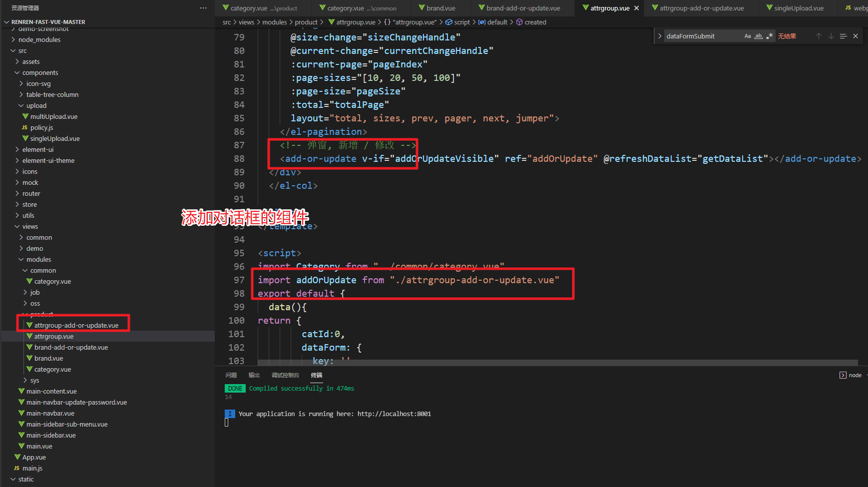The image size is (868, 487).
Task: Collapse the upload folder
Action: click(x=36, y=106)
